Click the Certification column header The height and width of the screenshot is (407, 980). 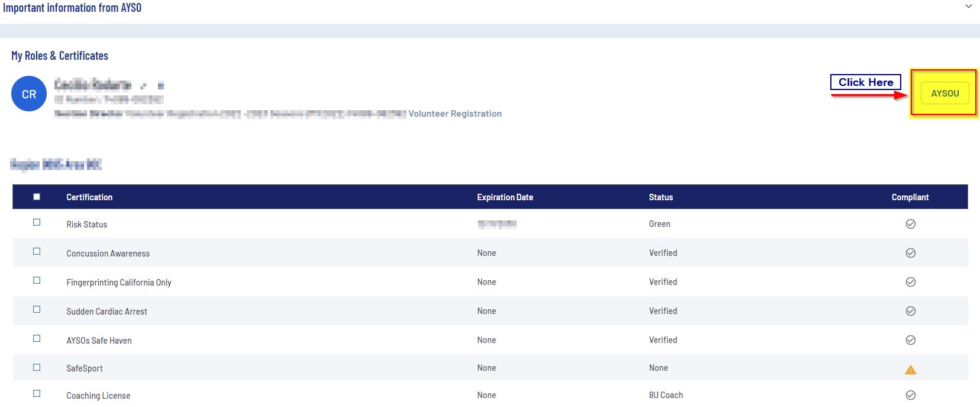coord(89,197)
